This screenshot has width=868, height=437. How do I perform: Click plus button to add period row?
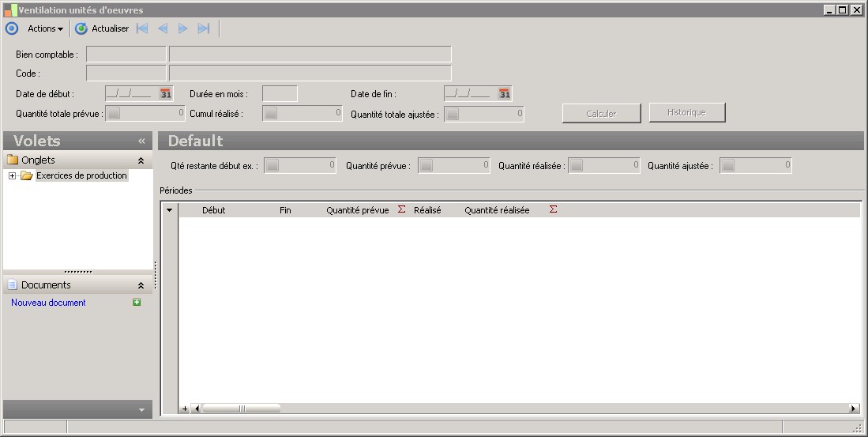tap(185, 409)
